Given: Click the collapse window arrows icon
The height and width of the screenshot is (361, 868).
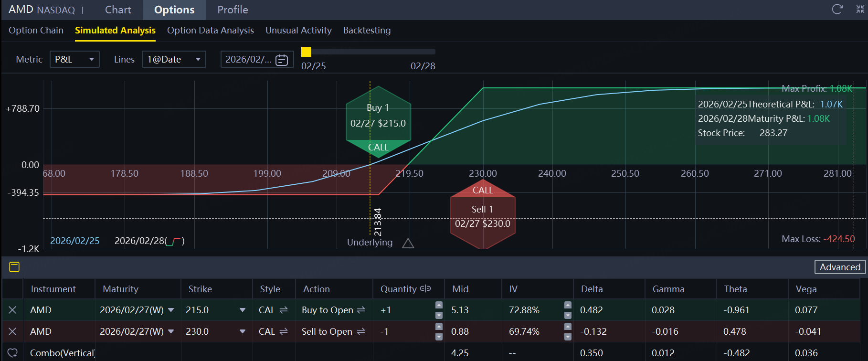Looking at the screenshot, I should [x=860, y=10].
